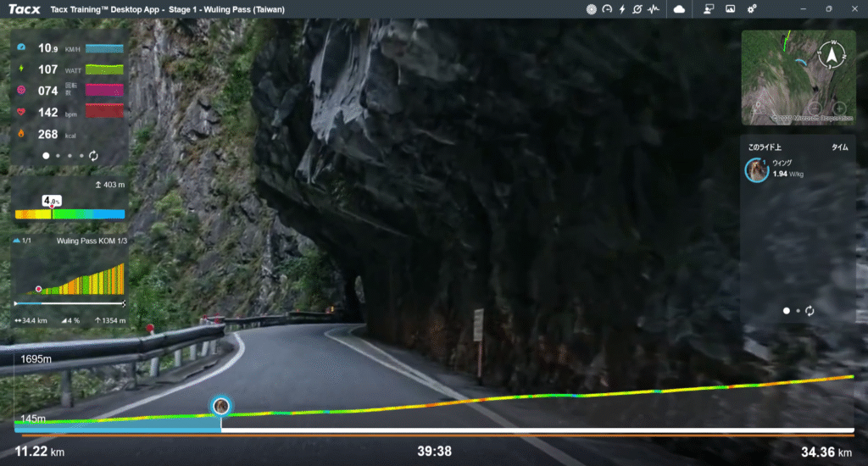Select second page dot in stats panel
The height and width of the screenshot is (466, 868).
58,156
